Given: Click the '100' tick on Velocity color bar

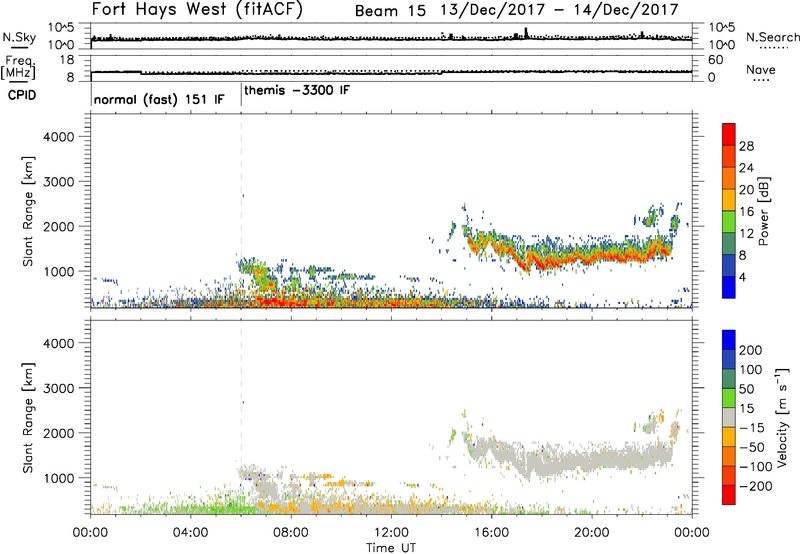Looking at the screenshot, I should pos(751,369).
